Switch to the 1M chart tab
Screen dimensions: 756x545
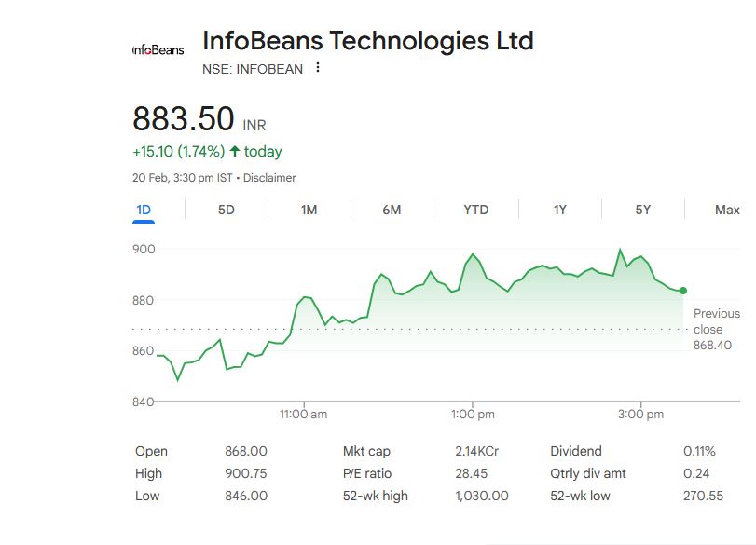click(x=309, y=210)
